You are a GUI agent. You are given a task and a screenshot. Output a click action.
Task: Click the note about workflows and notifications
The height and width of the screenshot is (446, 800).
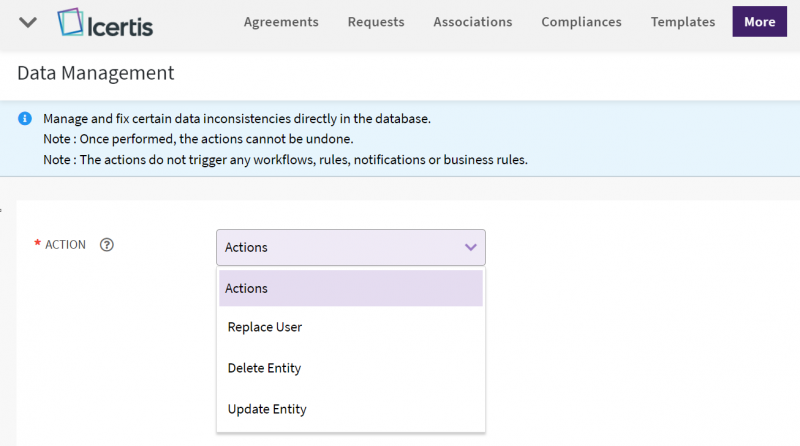point(285,159)
